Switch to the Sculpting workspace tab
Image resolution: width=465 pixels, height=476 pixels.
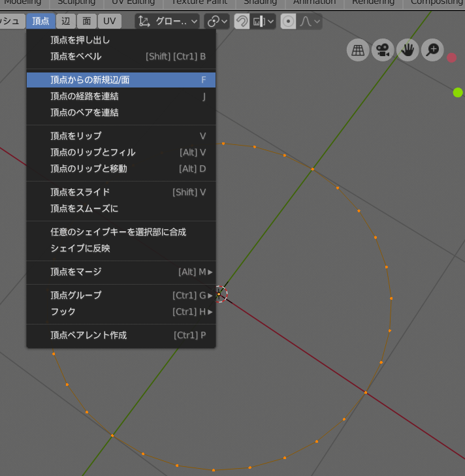(x=76, y=3)
